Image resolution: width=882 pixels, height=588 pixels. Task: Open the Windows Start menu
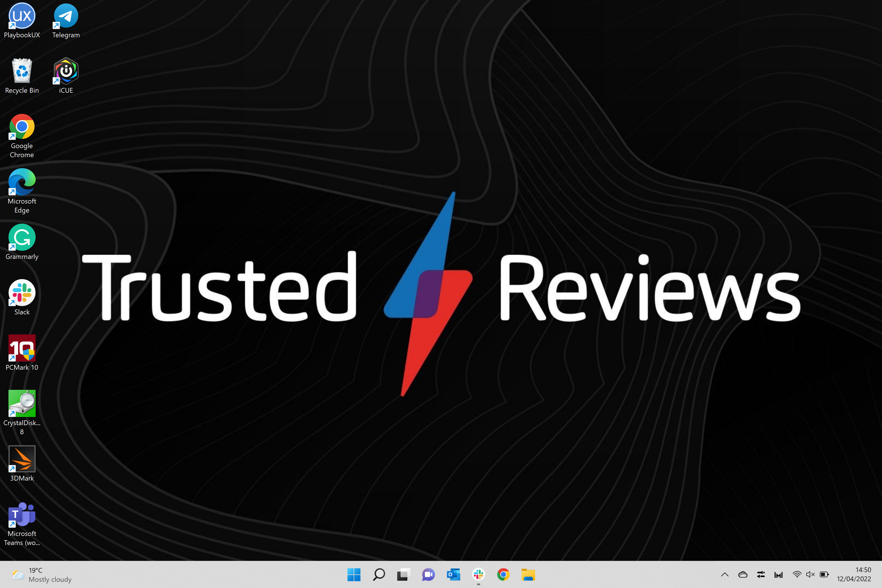[x=354, y=574]
